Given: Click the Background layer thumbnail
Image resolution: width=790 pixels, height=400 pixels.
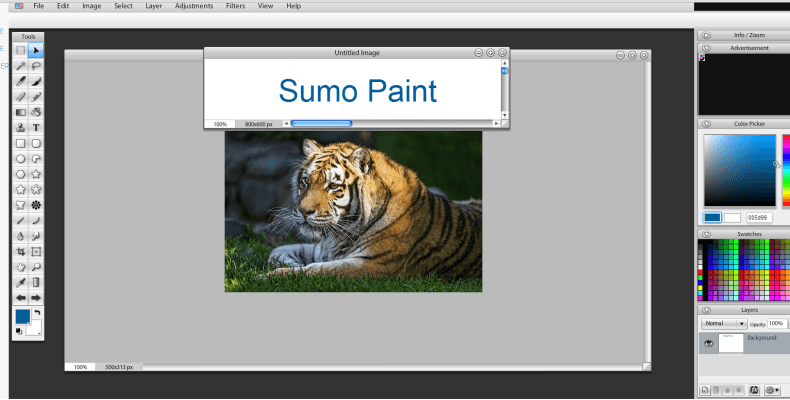Looking at the screenshot, I should click(731, 343).
